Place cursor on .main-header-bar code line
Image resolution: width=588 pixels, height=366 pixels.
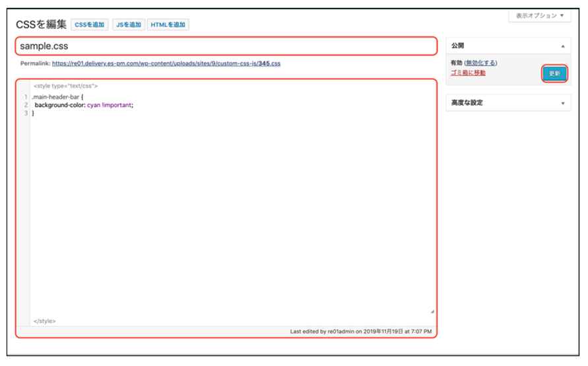click(55, 97)
